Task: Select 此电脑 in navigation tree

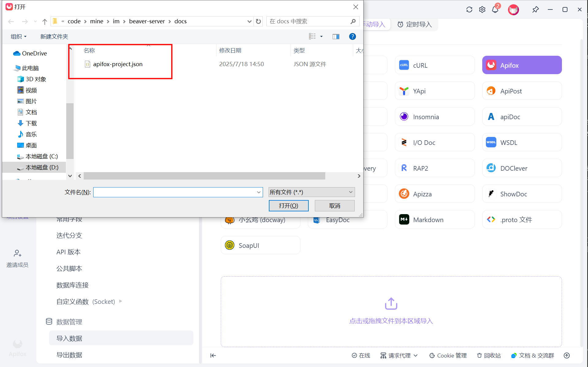Action: (26, 68)
